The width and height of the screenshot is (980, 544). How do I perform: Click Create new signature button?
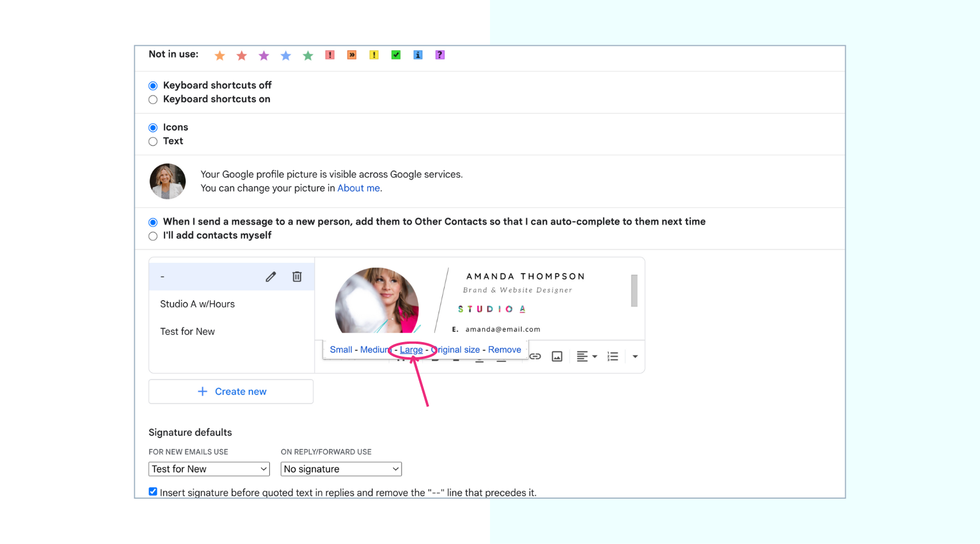coord(231,391)
